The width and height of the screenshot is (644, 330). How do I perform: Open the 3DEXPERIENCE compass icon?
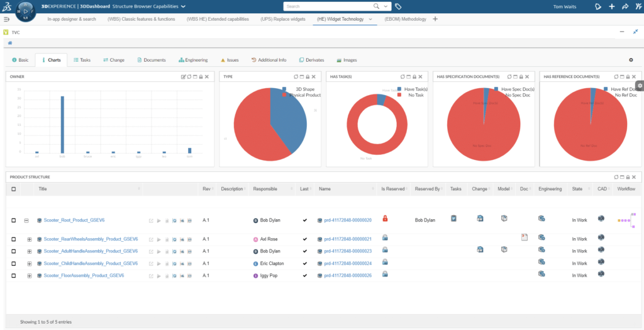[x=25, y=11]
